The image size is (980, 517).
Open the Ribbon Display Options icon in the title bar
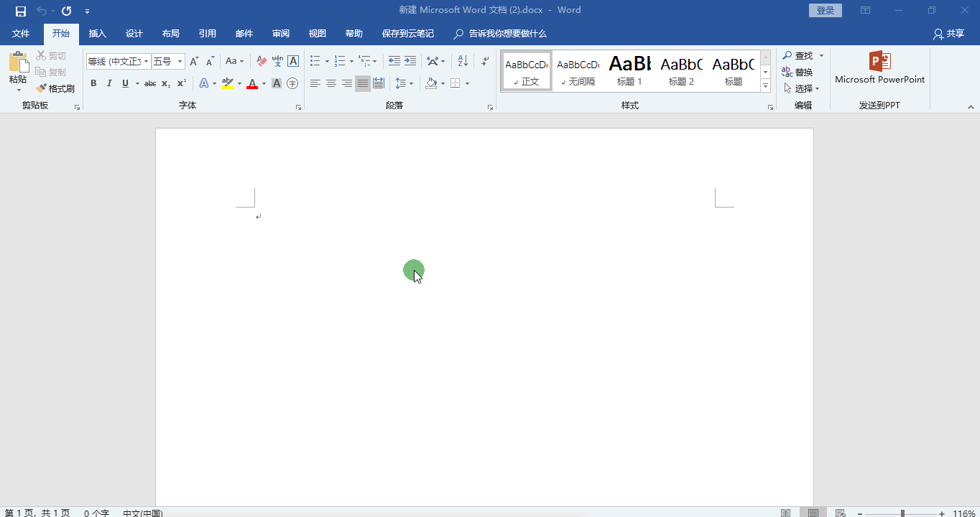(x=866, y=10)
